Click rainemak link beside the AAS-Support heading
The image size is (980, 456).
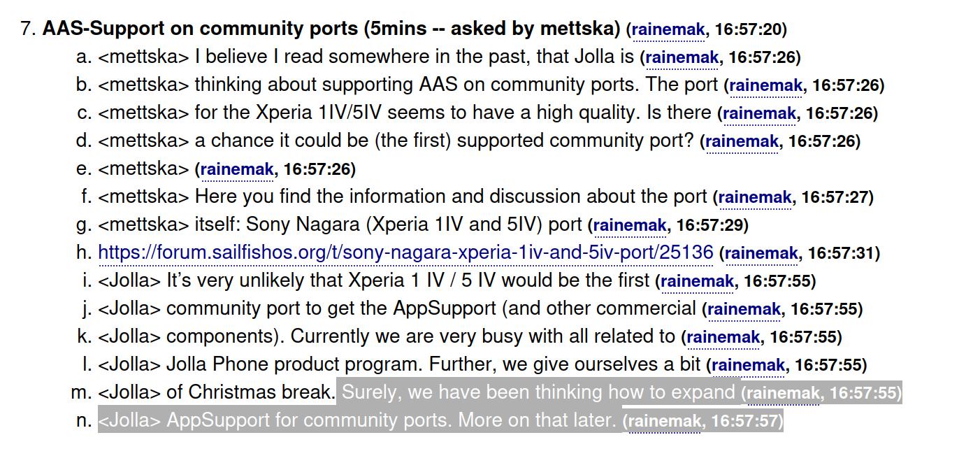tap(668, 29)
